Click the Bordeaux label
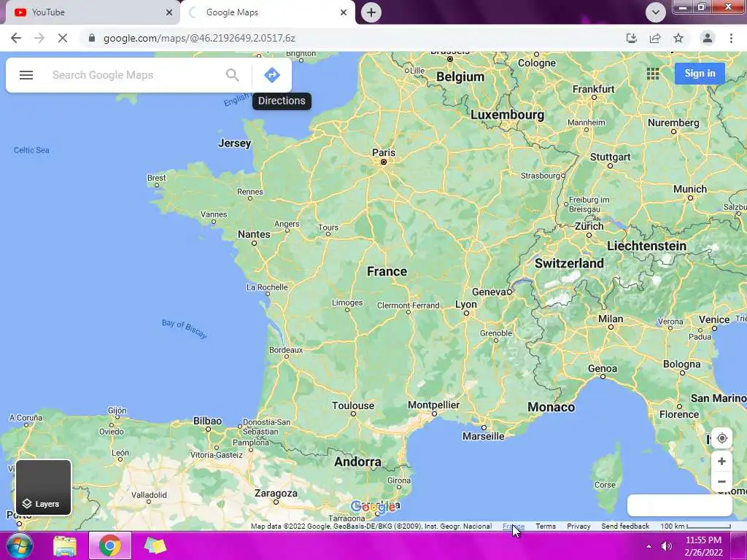 click(x=286, y=350)
